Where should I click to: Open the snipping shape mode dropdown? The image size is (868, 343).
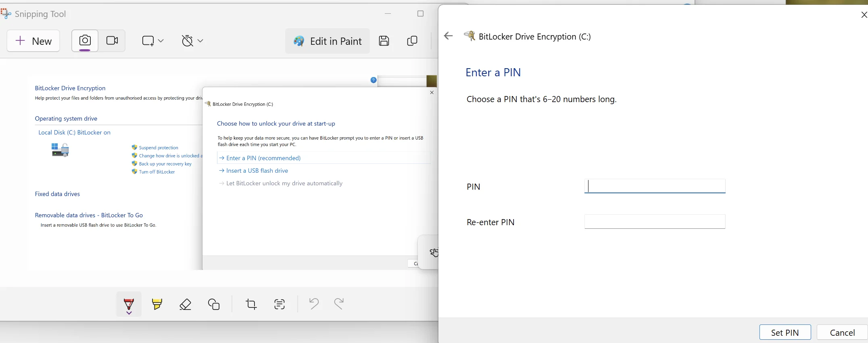tap(153, 41)
